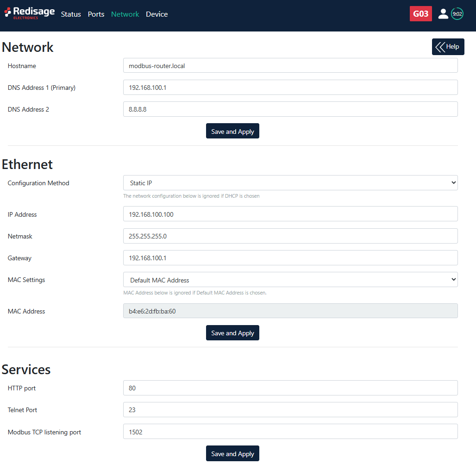
Task: Click the Gateway label
Action: [19, 258]
